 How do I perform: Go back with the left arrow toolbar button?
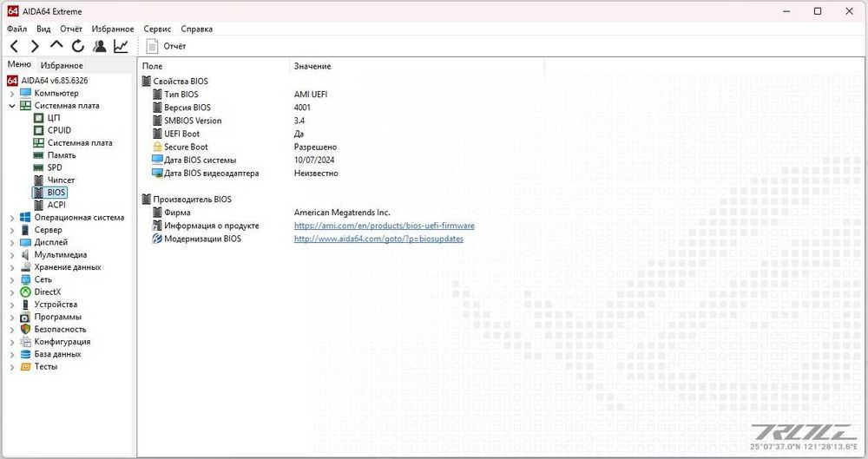pos(15,47)
